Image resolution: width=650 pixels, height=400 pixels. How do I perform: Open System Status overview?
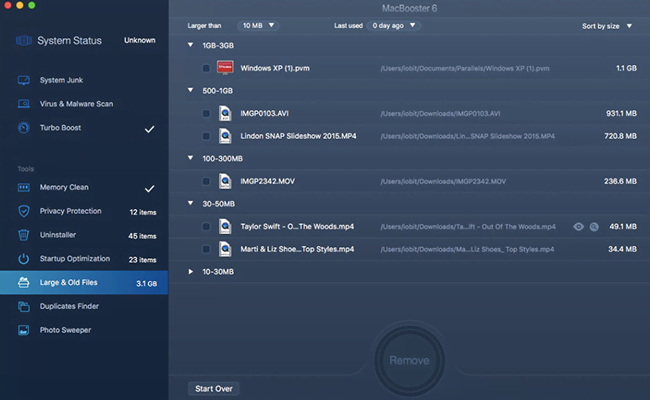point(69,41)
